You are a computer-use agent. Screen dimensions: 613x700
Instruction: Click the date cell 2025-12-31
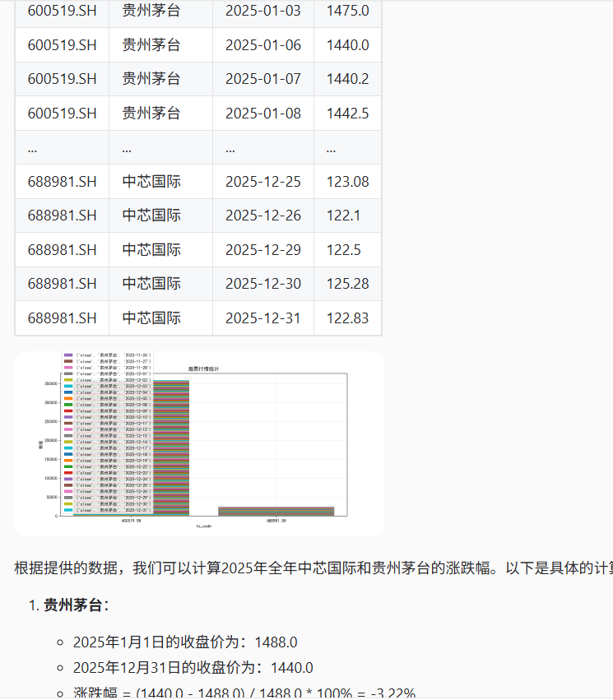point(263,318)
